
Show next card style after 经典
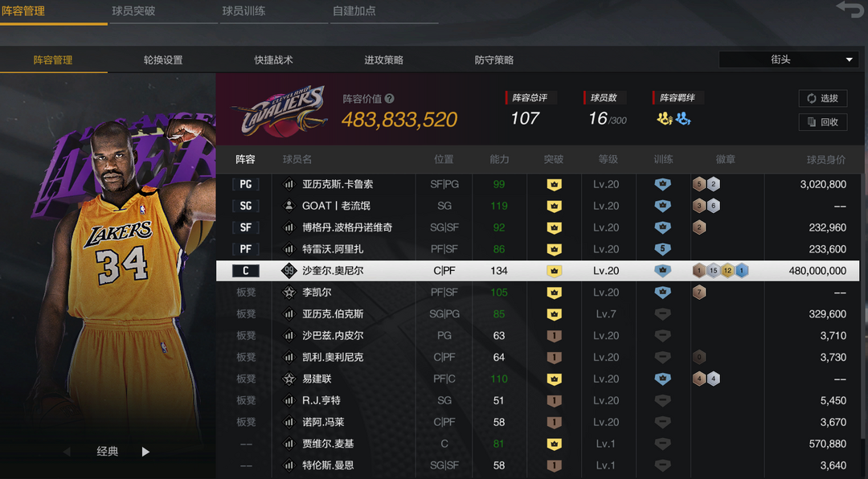(145, 452)
